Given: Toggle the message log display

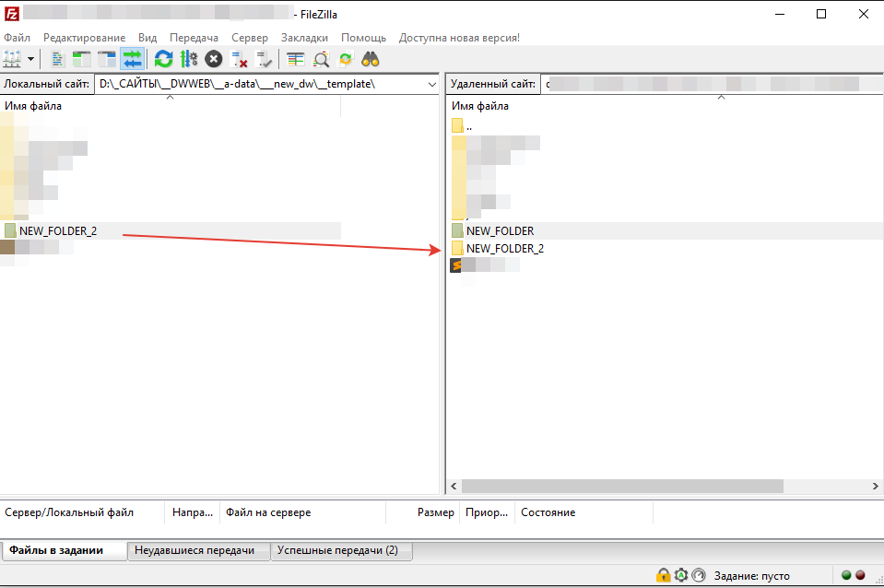Looking at the screenshot, I should point(57,59).
